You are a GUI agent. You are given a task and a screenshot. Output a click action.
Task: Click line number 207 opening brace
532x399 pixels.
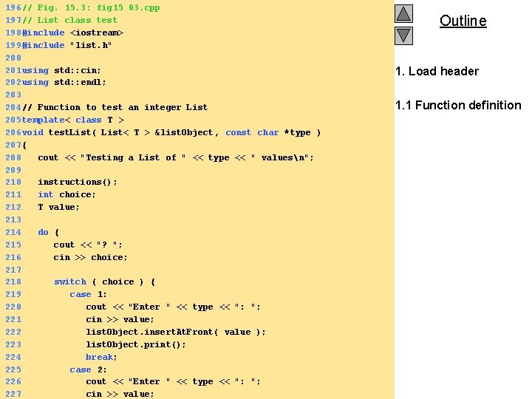pyautogui.click(x=24, y=146)
